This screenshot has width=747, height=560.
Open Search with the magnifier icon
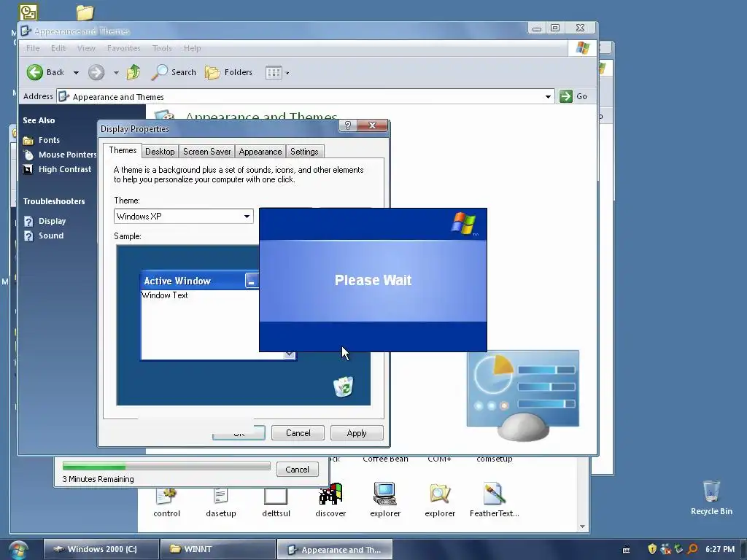click(159, 72)
